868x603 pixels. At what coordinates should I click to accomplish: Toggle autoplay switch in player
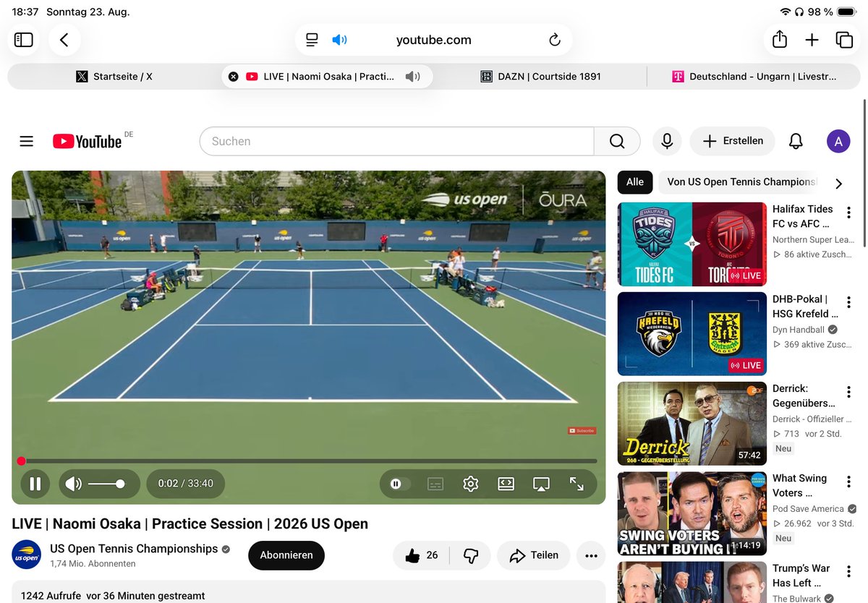point(399,484)
